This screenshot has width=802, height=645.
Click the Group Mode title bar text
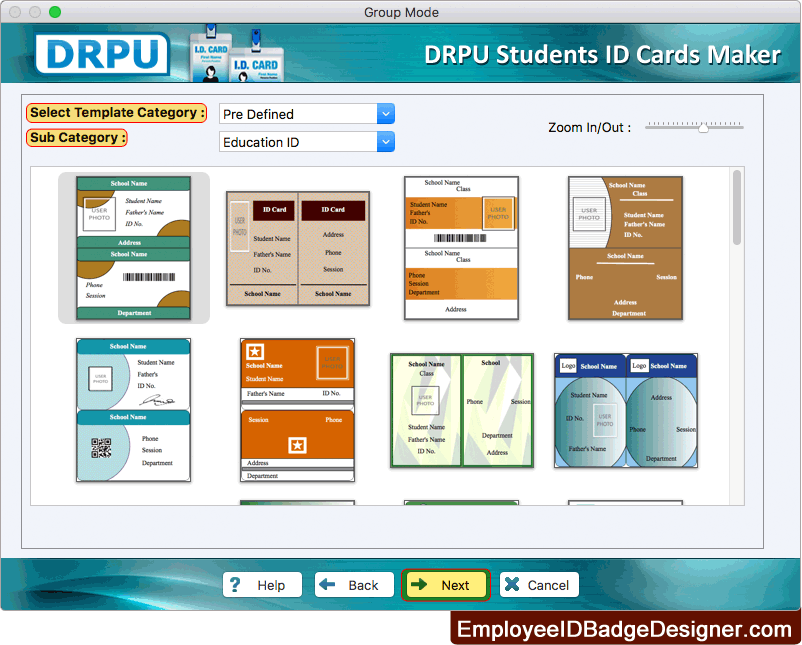(x=400, y=12)
